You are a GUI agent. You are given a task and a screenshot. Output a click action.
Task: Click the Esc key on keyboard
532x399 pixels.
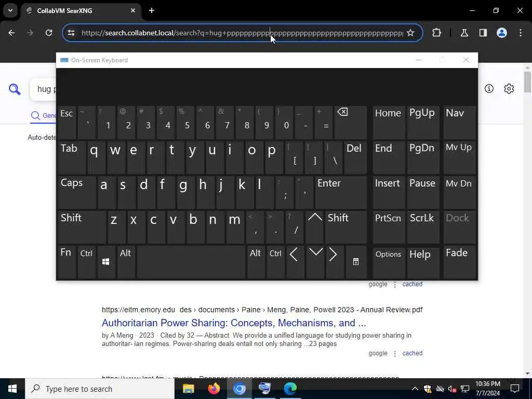[x=66, y=122]
